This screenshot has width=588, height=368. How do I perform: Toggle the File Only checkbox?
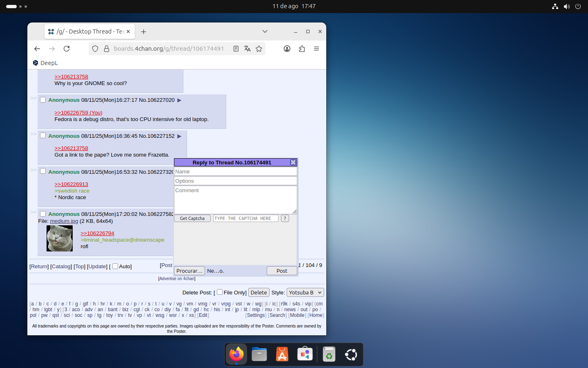pyautogui.click(x=220, y=292)
